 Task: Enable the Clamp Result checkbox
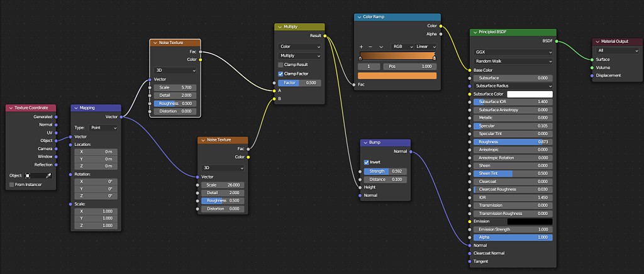coord(280,65)
